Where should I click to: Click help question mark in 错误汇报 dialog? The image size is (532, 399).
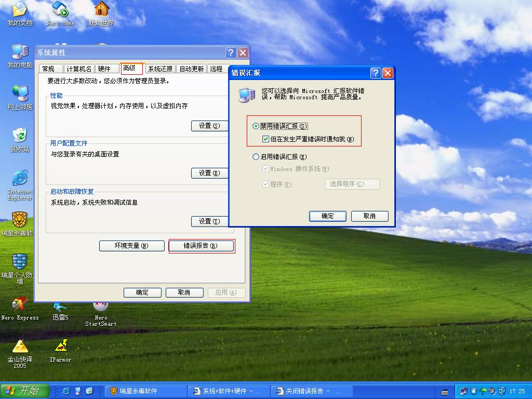coord(375,73)
